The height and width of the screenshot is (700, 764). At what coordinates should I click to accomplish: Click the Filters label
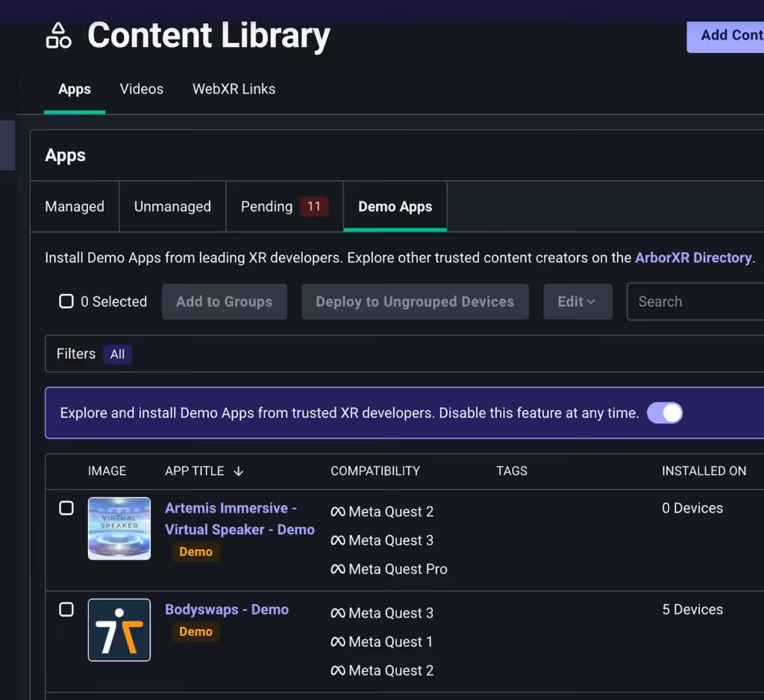click(76, 354)
